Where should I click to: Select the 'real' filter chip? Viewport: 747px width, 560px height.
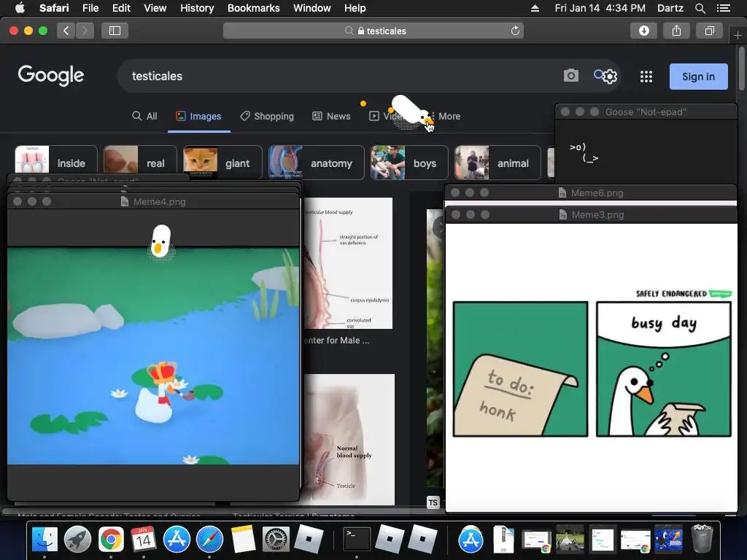(140, 163)
